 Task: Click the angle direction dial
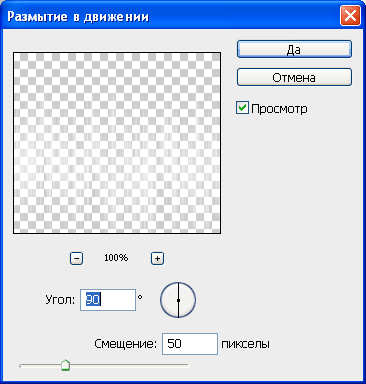coord(178,300)
